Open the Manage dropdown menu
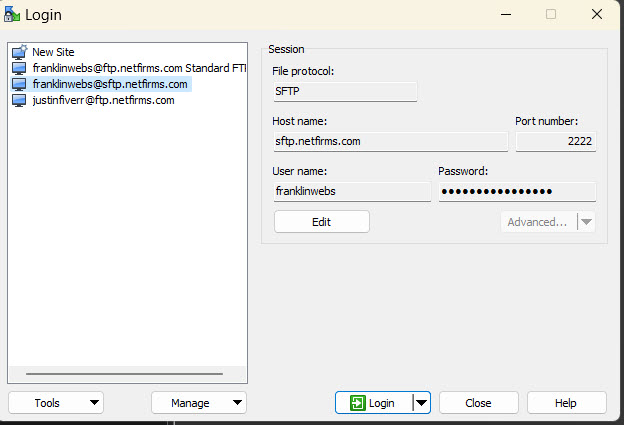The height and width of the screenshot is (425, 624). (198, 403)
